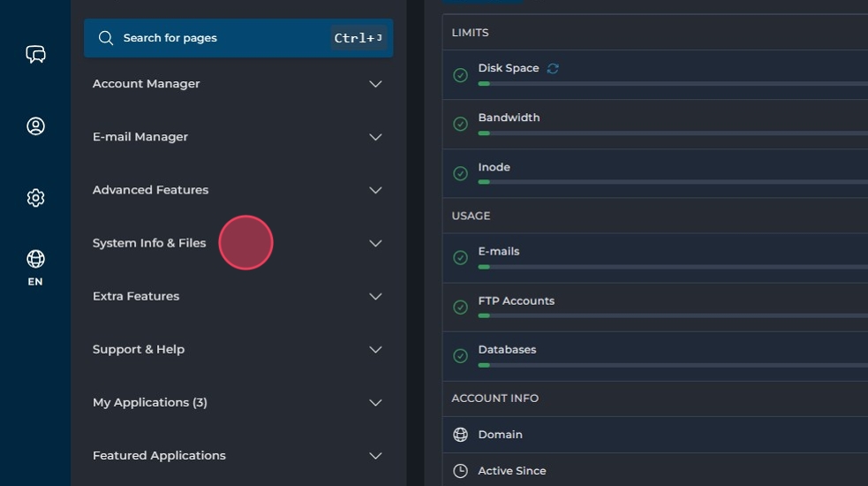The height and width of the screenshot is (486, 868).
Task: Open settings gear icon in sidebar
Action: pyautogui.click(x=35, y=198)
